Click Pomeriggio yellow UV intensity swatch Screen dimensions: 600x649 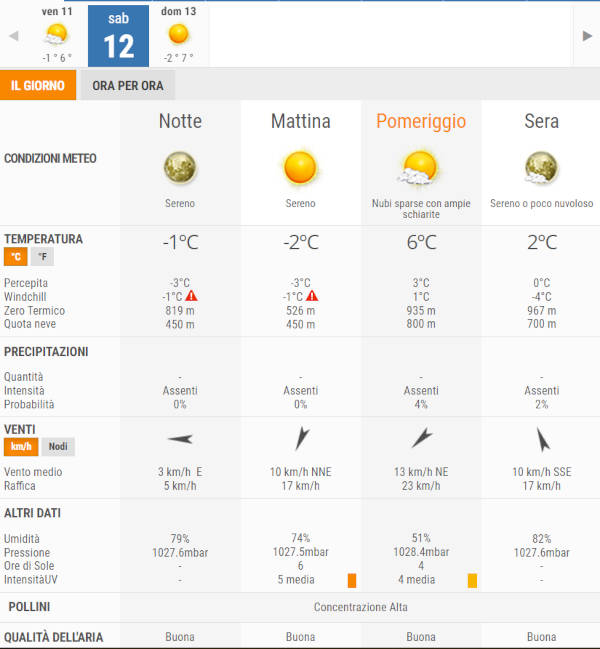click(x=472, y=580)
